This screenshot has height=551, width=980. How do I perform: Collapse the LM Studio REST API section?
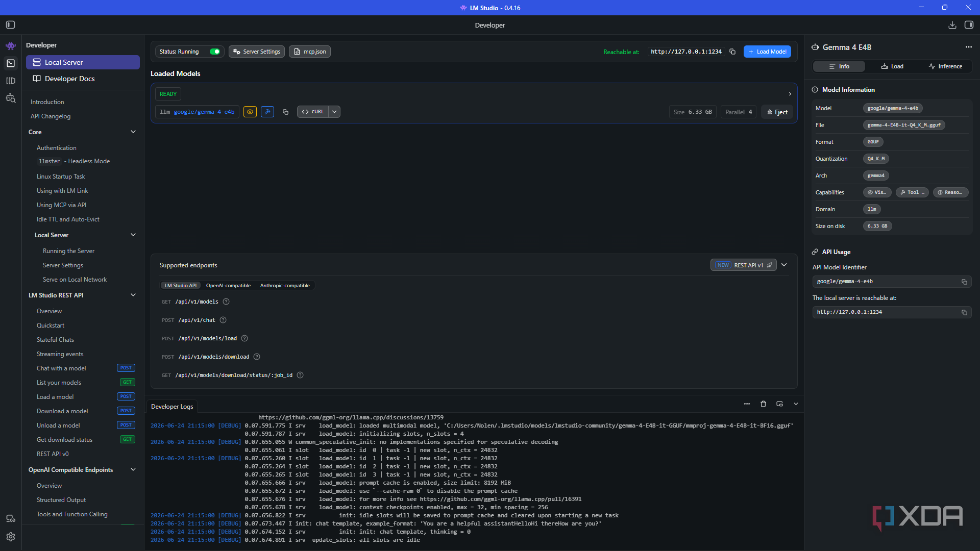click(x=133, y=295)
